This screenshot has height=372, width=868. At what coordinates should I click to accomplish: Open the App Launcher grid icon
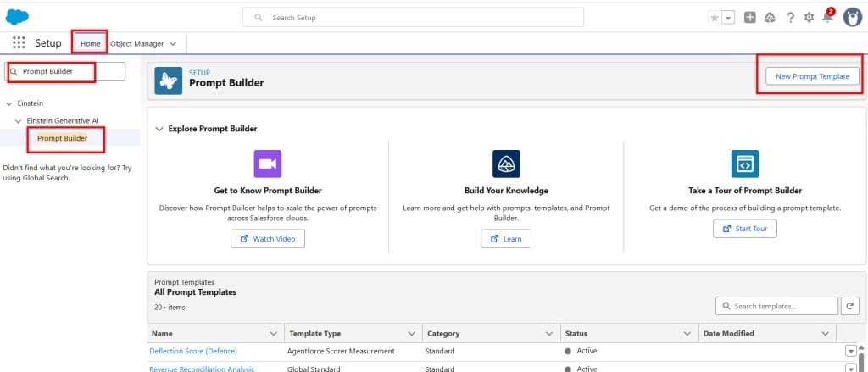click(19, 42)
